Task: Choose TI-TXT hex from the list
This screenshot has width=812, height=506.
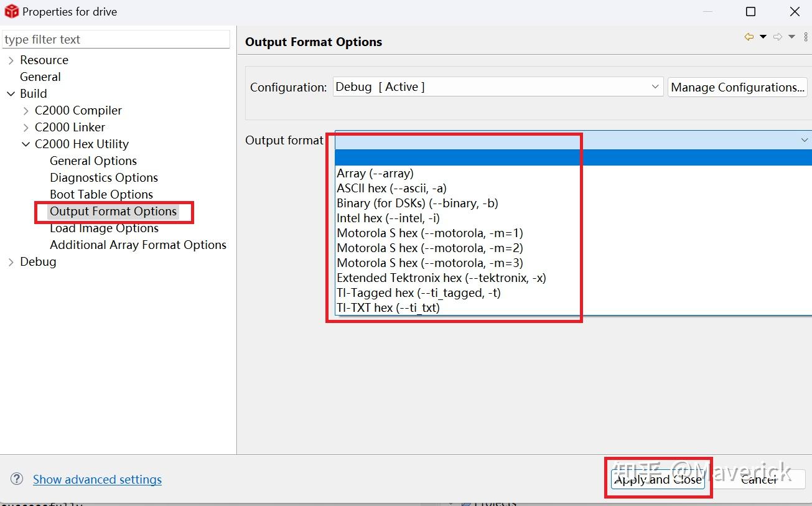Action: pyautogui.click(x=388, y=308)
